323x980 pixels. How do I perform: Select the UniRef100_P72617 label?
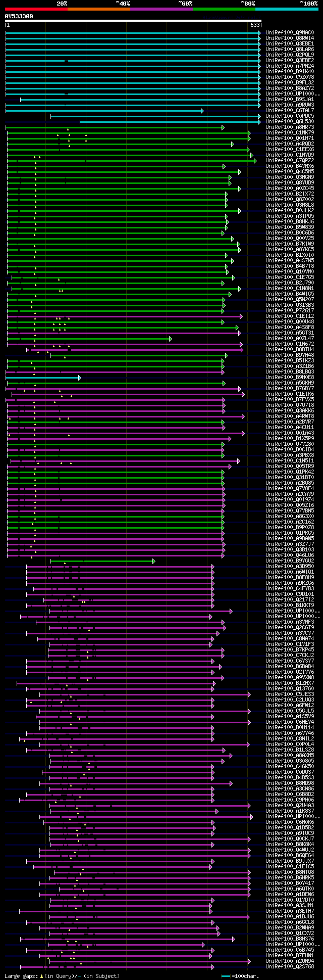[290, 311]
